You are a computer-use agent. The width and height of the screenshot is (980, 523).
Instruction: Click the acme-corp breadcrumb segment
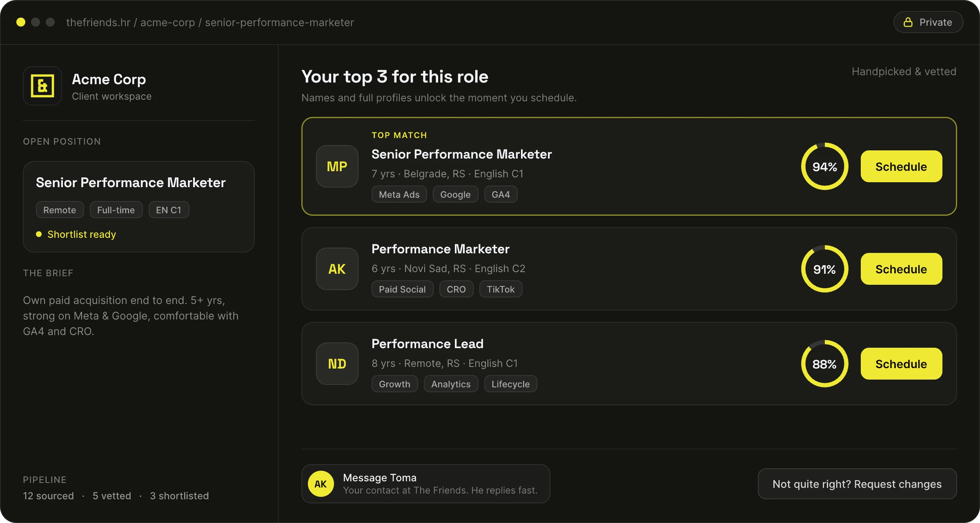coord(168,22)
